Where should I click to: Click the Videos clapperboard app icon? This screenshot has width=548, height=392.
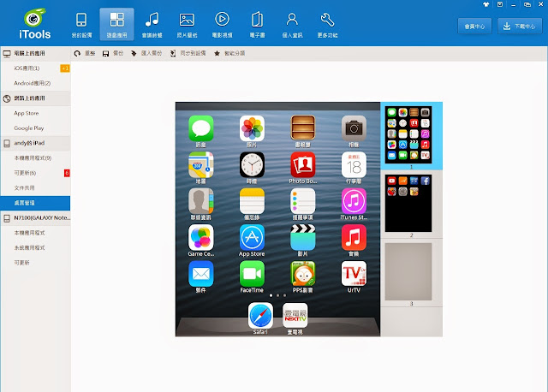[x=303, y=237]
